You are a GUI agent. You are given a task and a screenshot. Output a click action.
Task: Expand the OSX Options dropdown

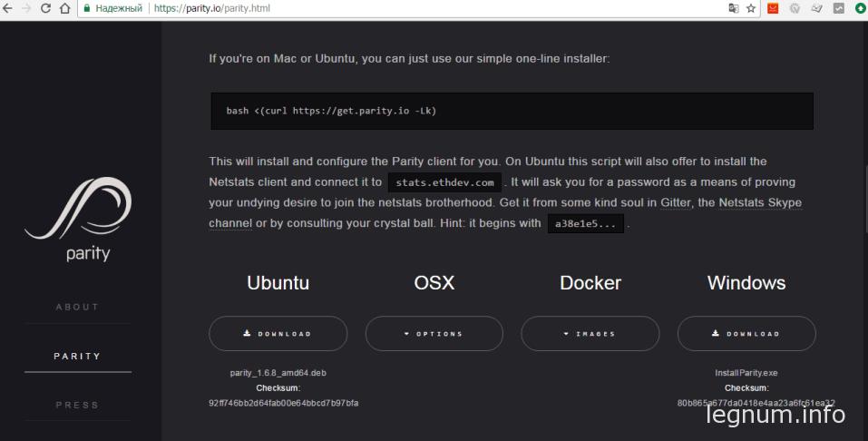[x=434, y=333]
